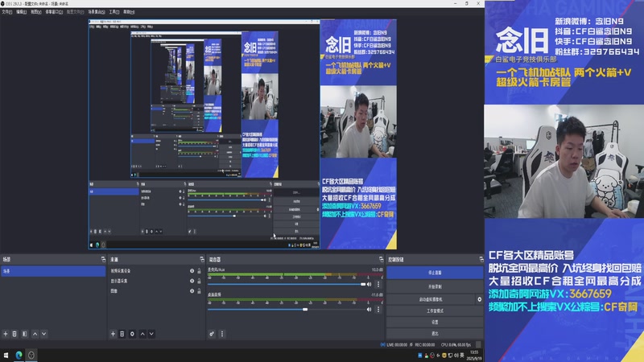Mute the 桌面音频 audio channel
This screenshot has width=644, height=362.
click(369, 309)
